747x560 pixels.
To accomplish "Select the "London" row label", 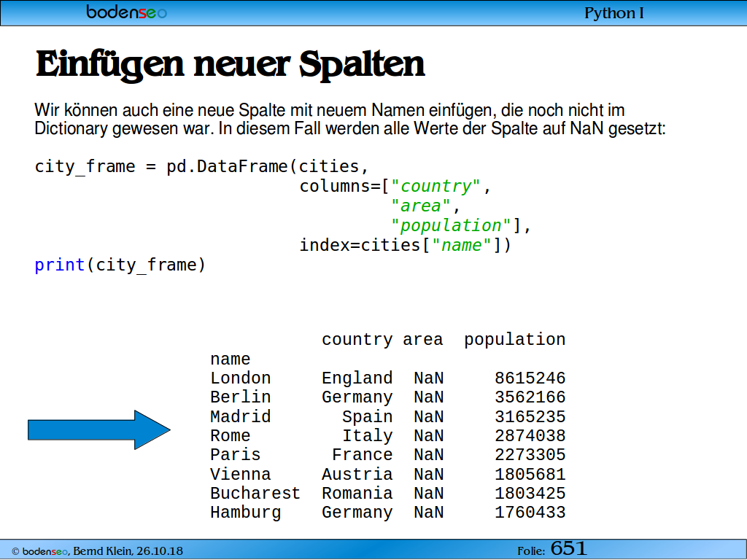I will click(x=241, y=378).
